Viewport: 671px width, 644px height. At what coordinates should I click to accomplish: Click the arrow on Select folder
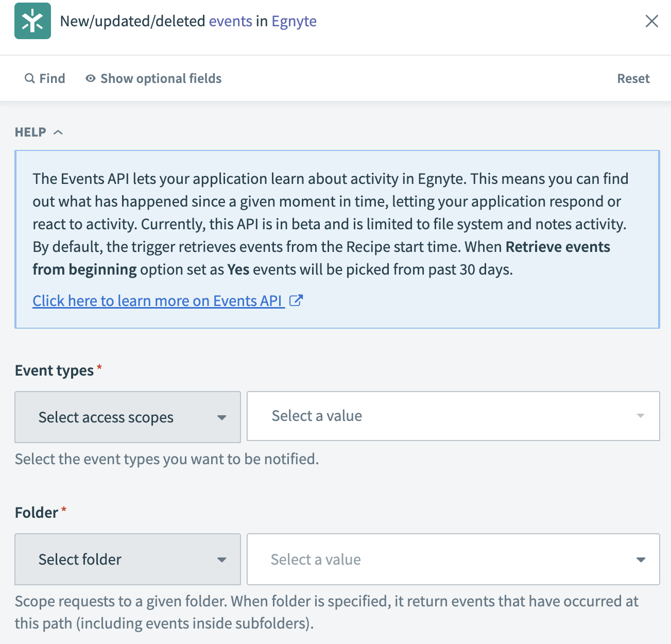222,560
